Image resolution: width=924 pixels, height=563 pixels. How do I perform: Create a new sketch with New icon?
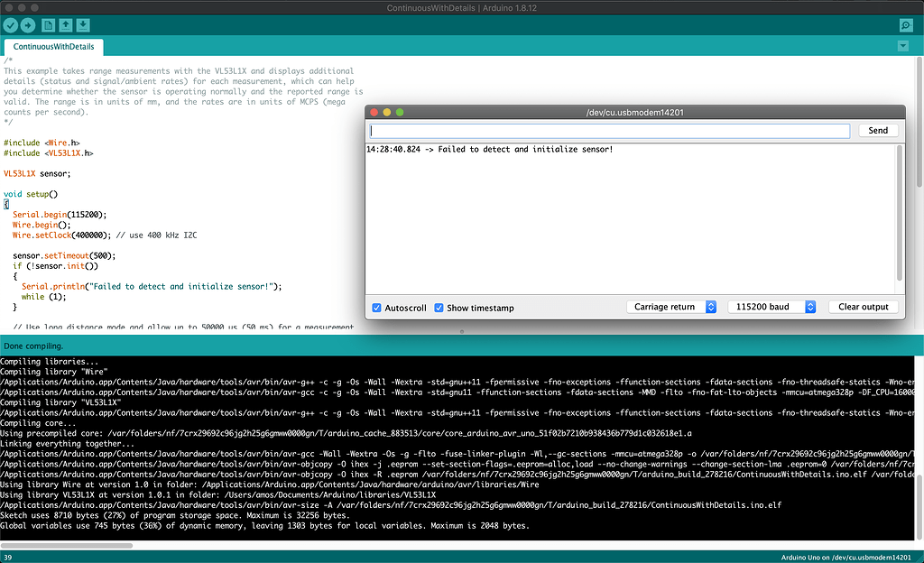49,24
